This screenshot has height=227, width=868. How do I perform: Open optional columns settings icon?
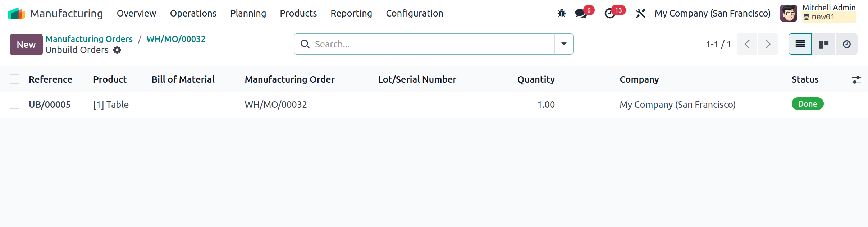[x=856, y=80]
